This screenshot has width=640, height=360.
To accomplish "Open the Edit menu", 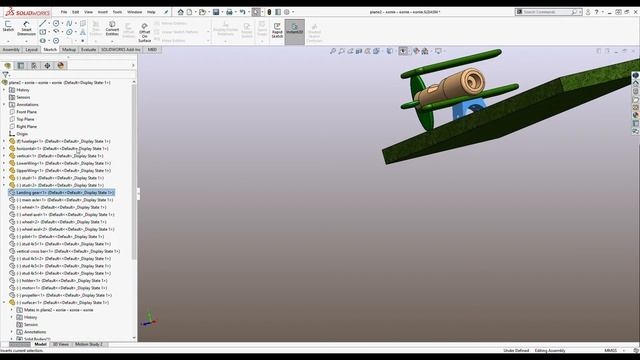I will pyautogui.click(x=76, y=12).
